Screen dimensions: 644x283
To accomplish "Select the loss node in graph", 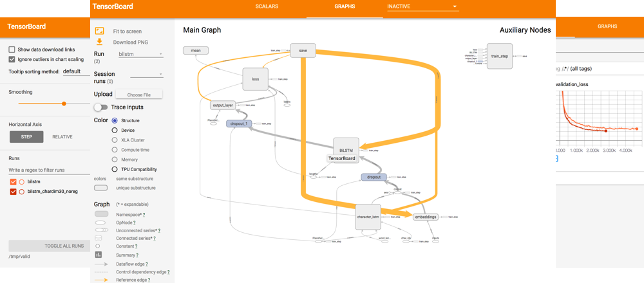I will click(255, 78).
